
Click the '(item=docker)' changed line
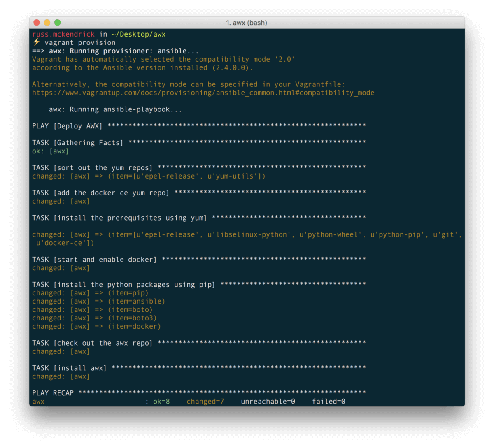97,327
